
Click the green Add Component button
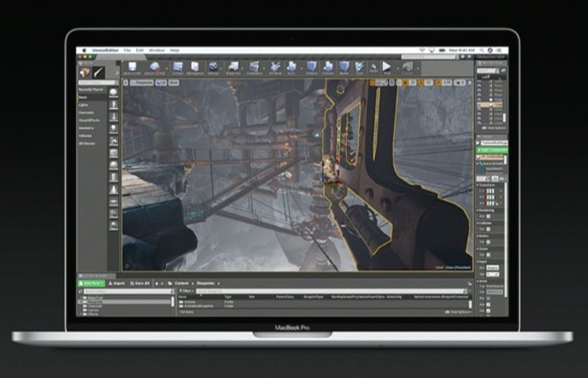point(492,150)
